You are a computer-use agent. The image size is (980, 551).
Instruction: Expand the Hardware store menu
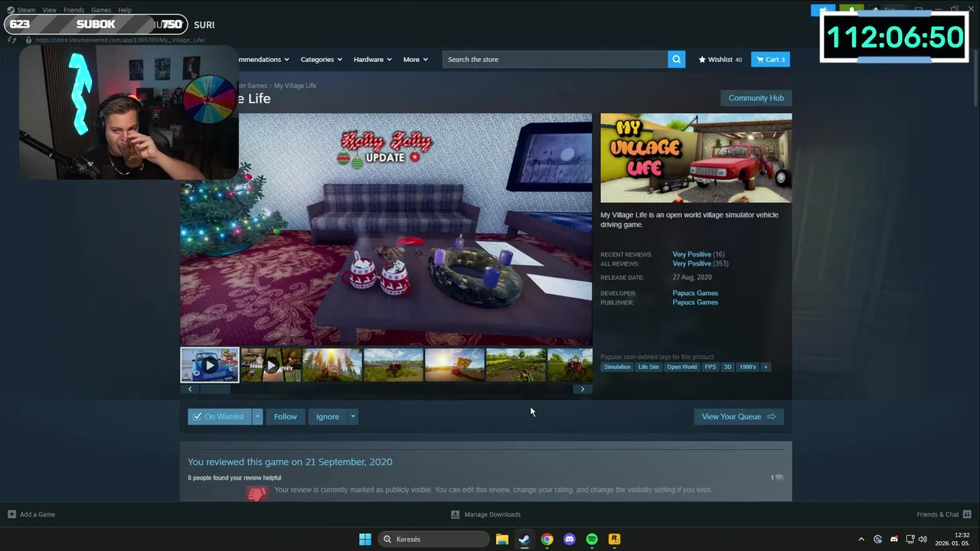pos(372,59)
